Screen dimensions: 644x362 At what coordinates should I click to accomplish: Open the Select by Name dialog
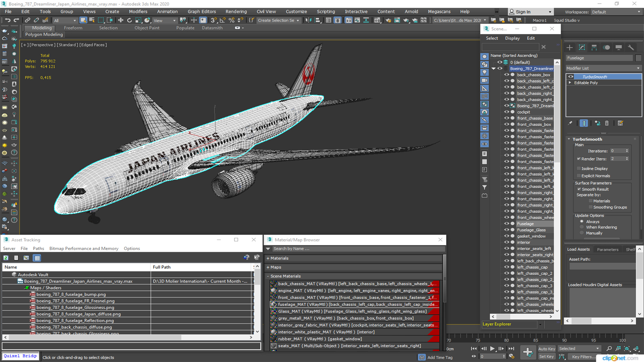tap(92, 20)
